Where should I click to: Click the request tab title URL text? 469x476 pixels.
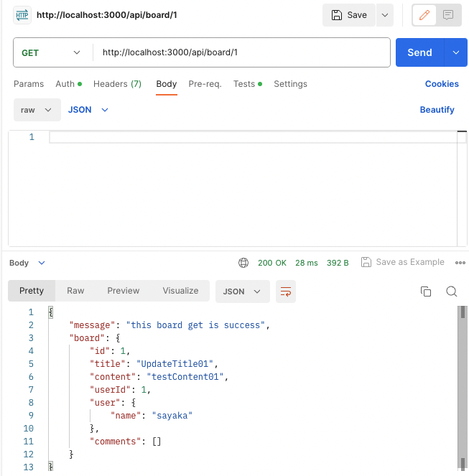[x=106, y=15]
